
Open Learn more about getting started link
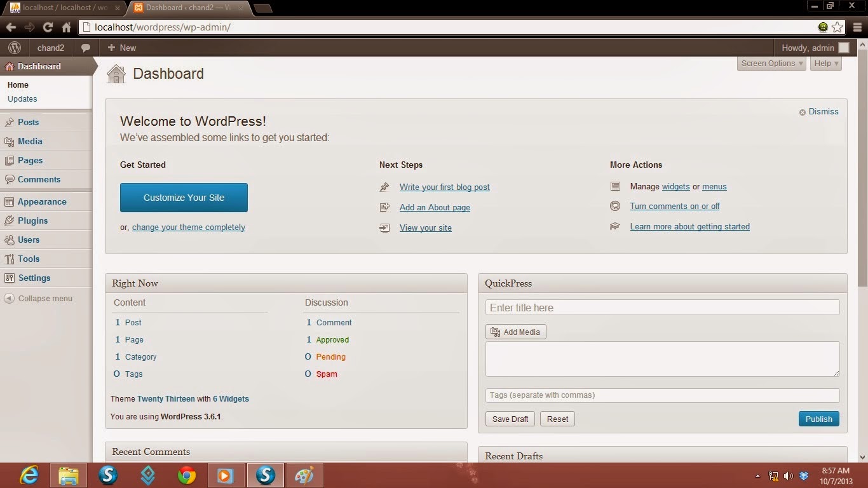point(690,226)
